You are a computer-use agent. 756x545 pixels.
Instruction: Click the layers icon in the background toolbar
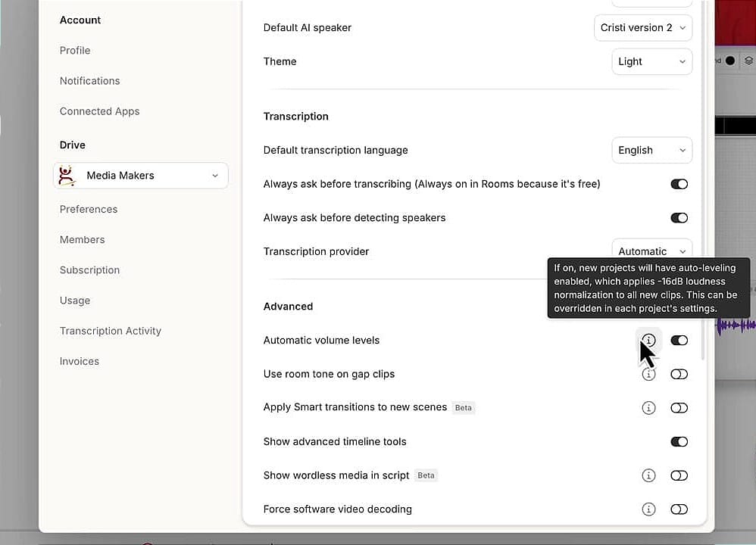[x=748, y=61]
